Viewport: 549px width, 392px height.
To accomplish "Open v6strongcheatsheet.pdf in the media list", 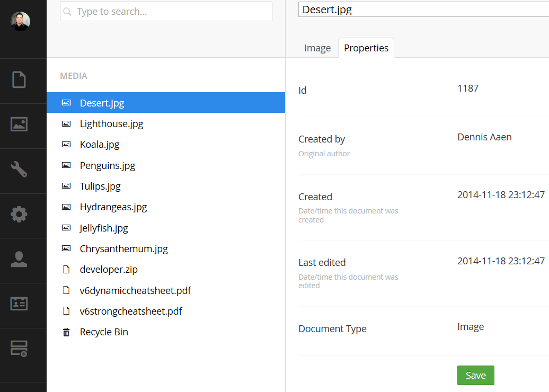I will tap(131, 311).
